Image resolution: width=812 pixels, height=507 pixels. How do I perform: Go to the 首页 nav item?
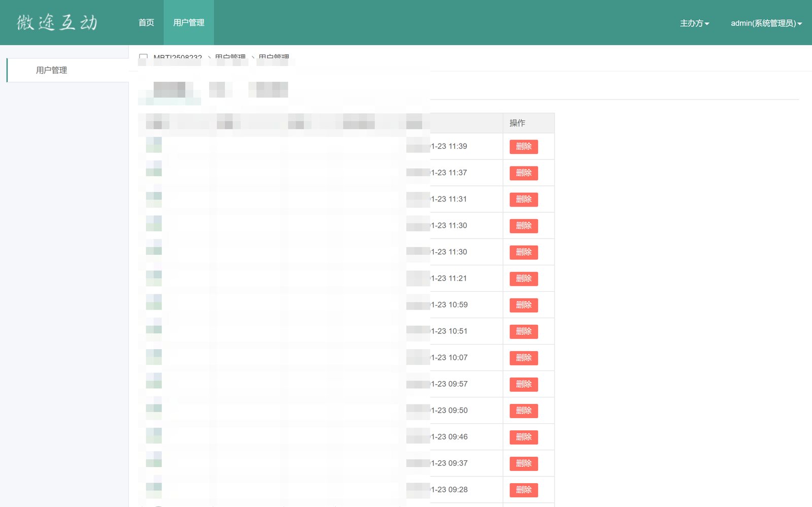coord(146,22)
